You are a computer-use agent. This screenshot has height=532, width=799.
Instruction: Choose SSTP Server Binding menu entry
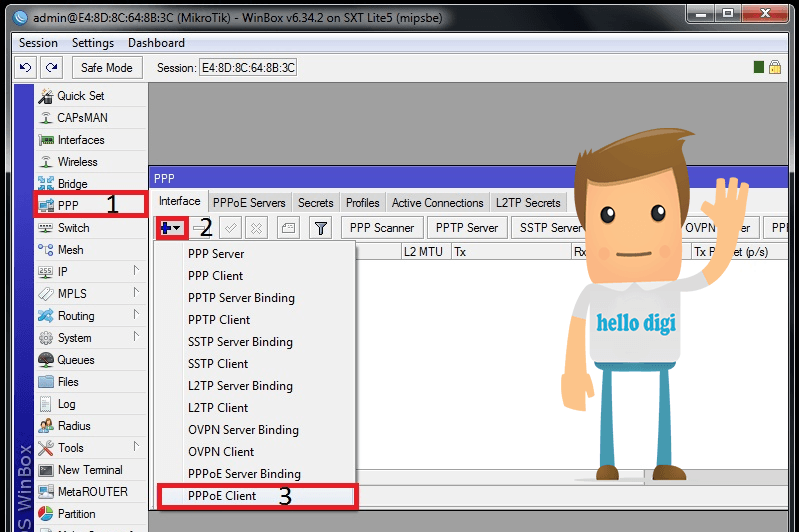[x=255, y=341]
